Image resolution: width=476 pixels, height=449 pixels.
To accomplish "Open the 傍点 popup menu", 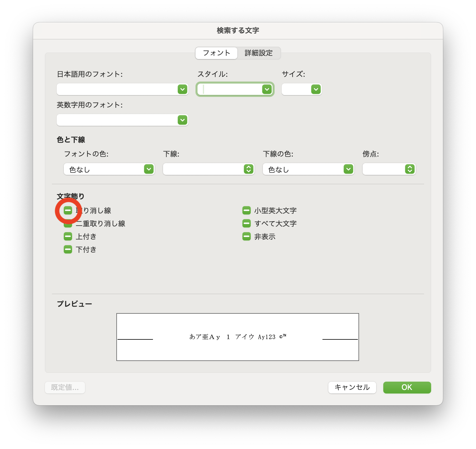I will point(410,169).
